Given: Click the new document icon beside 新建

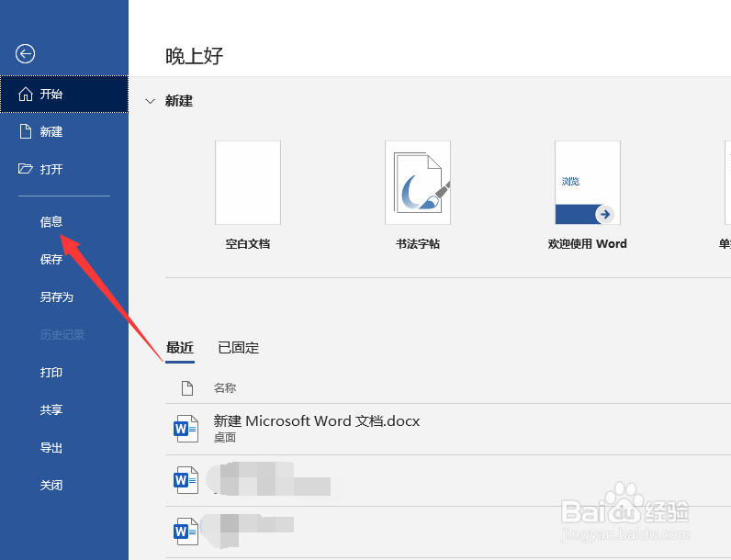Looking at the screenshot, I should pos(25,131).
